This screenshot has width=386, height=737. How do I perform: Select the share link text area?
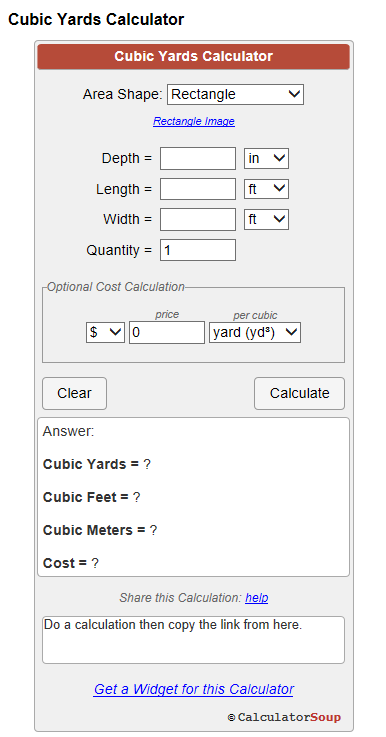coord(193,640)
